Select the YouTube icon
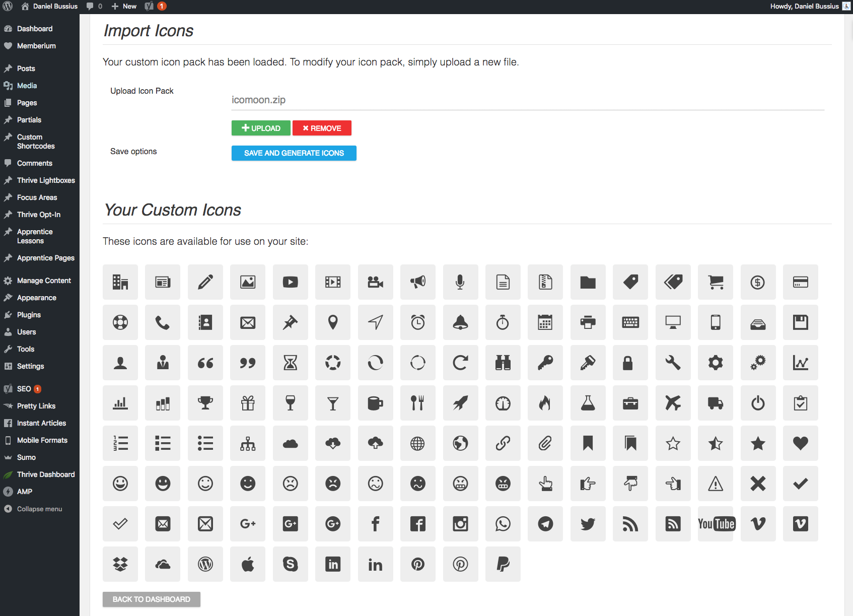This screenshot has width=853, height=616. click(716, 524)
